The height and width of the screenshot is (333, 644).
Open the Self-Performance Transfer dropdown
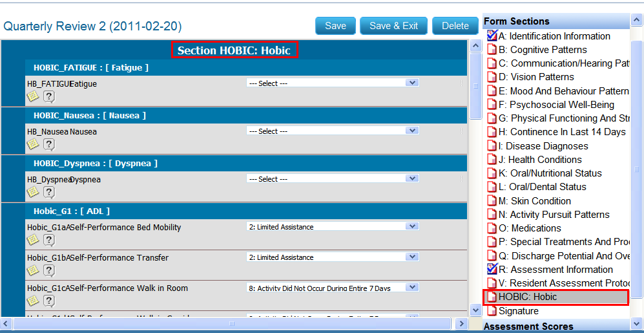333,257
